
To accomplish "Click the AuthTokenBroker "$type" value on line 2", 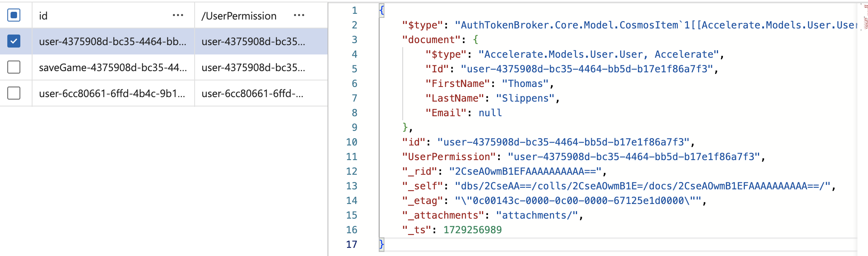I will 656,25.
